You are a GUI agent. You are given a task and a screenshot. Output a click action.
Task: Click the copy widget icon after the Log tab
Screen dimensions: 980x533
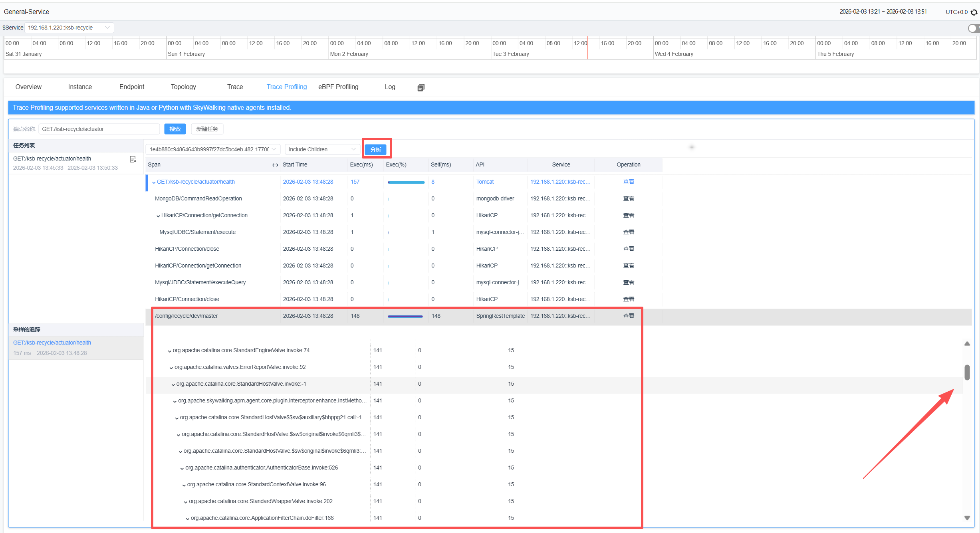[421, 87]
